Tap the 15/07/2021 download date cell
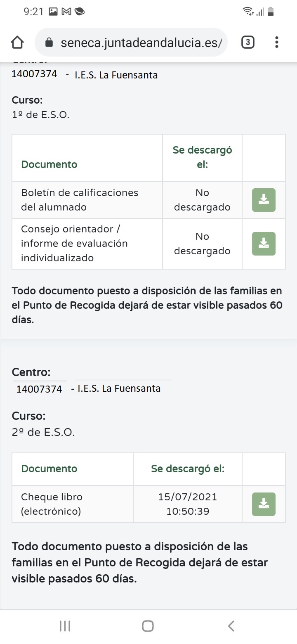Viewport: 297px width, 644px height. pyautogui.click(x=188, y=504)
